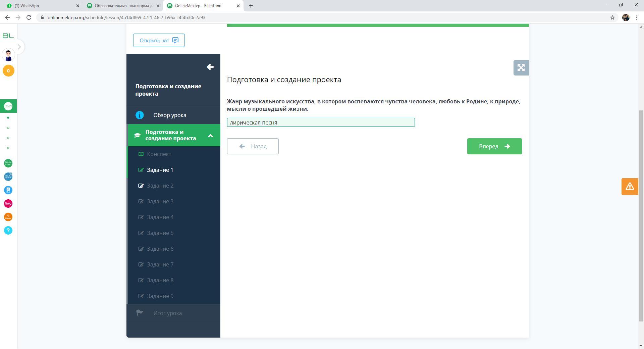644x349 pixels.
Task: Bookmark this page with star icon
Action: click(x=612, y=17)
